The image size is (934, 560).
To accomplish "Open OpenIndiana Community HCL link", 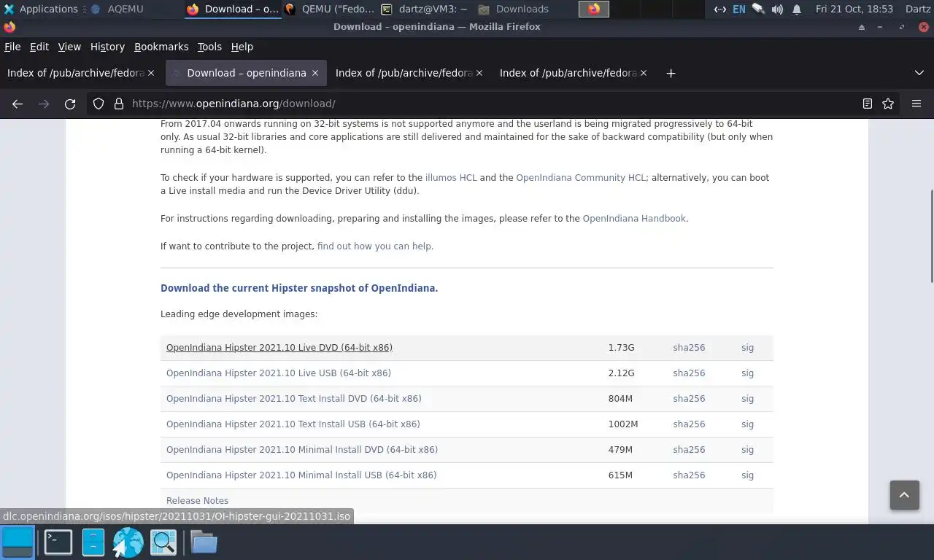I will 581,177.
